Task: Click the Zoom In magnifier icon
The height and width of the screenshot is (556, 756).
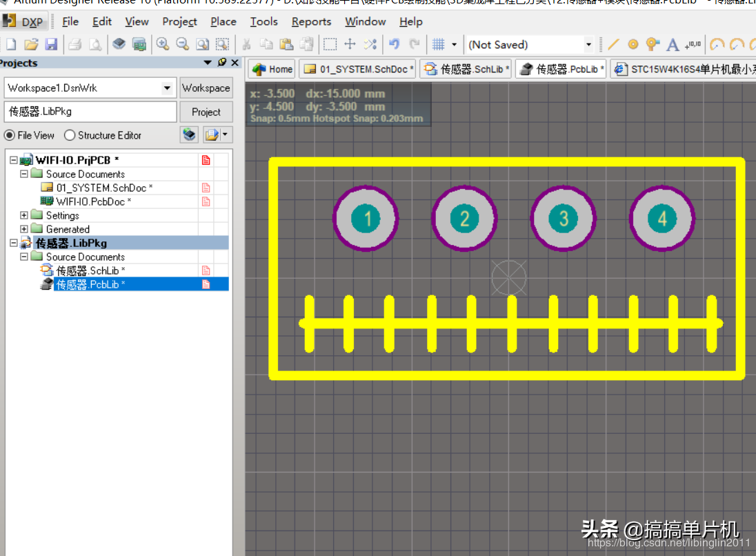Action: point(163,45)
